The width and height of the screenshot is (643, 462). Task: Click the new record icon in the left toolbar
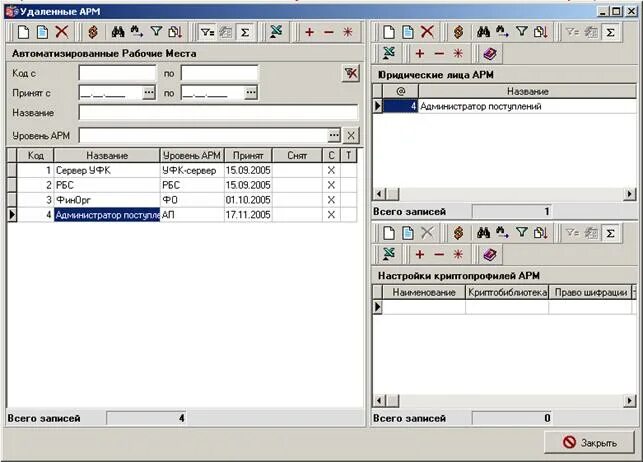[x=23, y=32]
